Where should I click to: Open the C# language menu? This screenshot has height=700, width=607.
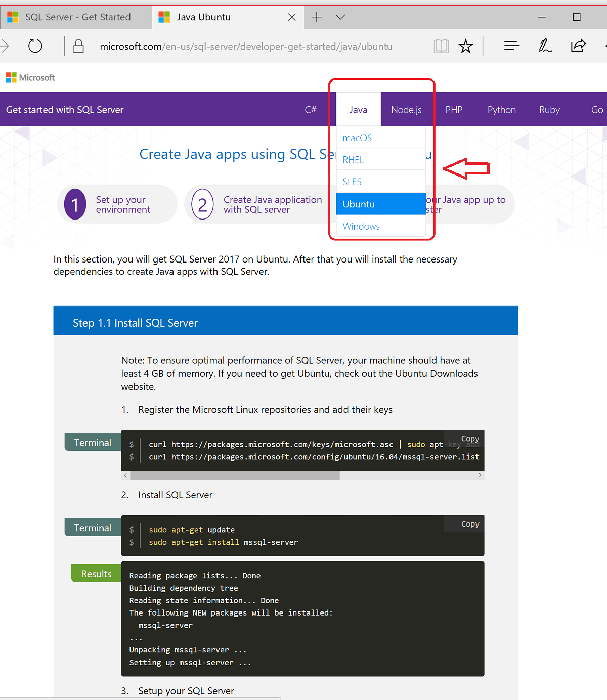point(311,110)
